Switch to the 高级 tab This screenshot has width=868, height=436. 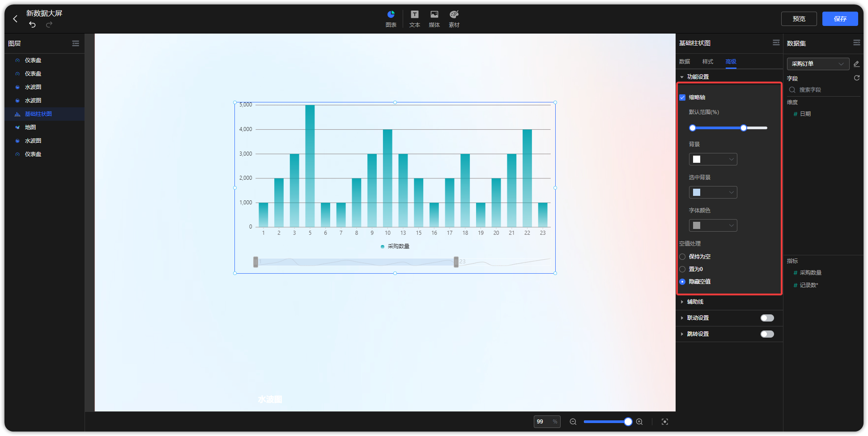pos(731,62)
